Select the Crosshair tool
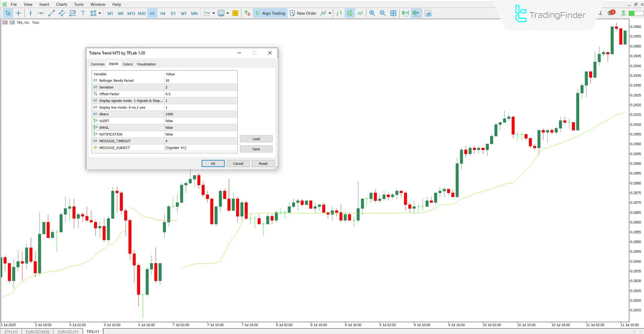The width and height of the screenshot is (644, 334). 18,13
